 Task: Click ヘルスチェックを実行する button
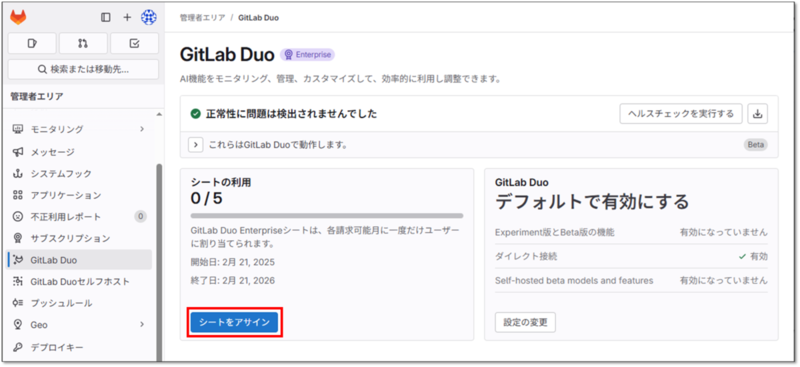(681, 114)
